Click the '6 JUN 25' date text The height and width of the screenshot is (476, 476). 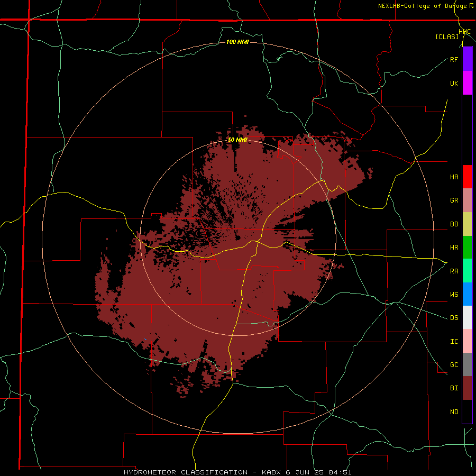(305, 472)
